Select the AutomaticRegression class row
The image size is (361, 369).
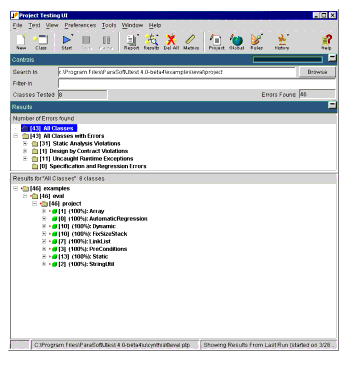pyautogui.click(x=99, y=219)
